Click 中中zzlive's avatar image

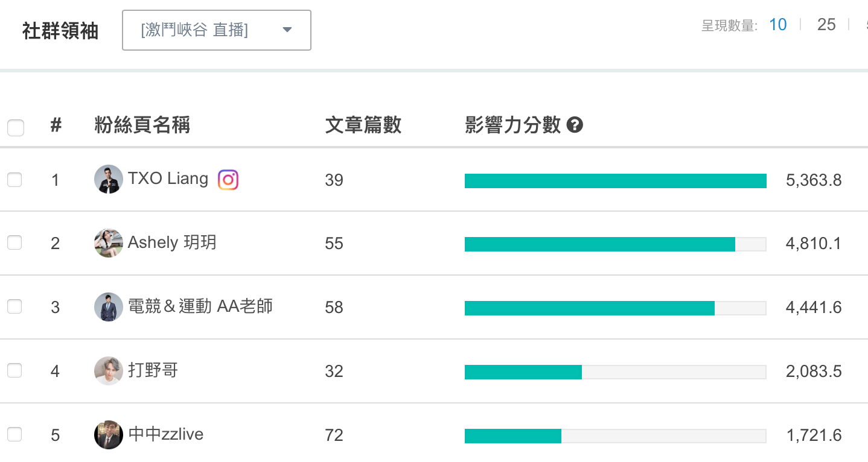pos(109,435)
